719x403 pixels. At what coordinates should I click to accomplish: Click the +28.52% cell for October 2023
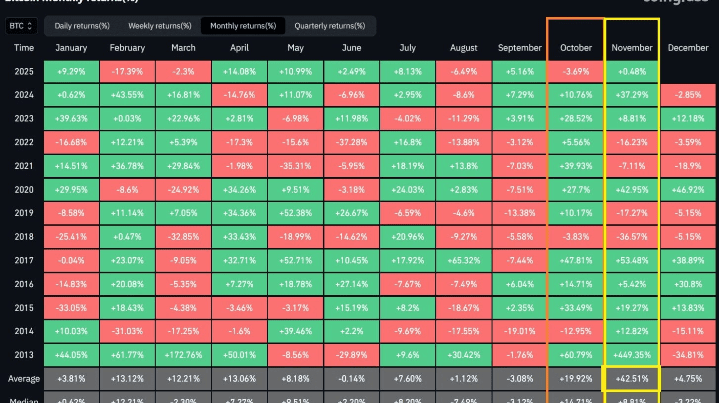coord(576,119)
